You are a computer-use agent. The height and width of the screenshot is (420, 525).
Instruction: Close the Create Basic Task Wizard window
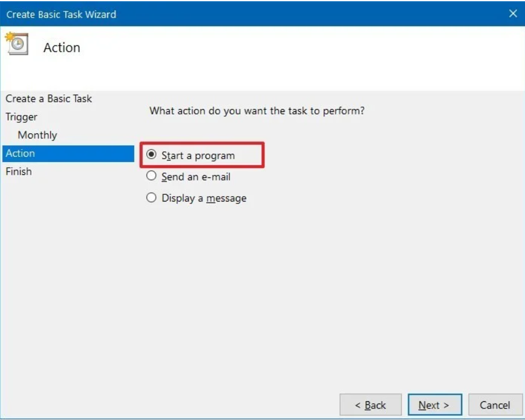pyautogui.click(x=513, y=14)
